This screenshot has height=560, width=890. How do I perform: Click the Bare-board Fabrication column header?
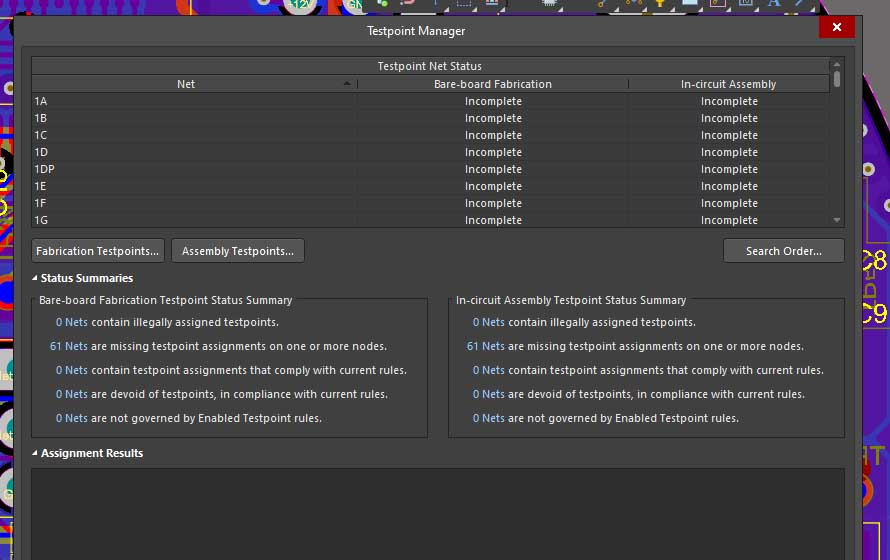[x=492, y=84]
